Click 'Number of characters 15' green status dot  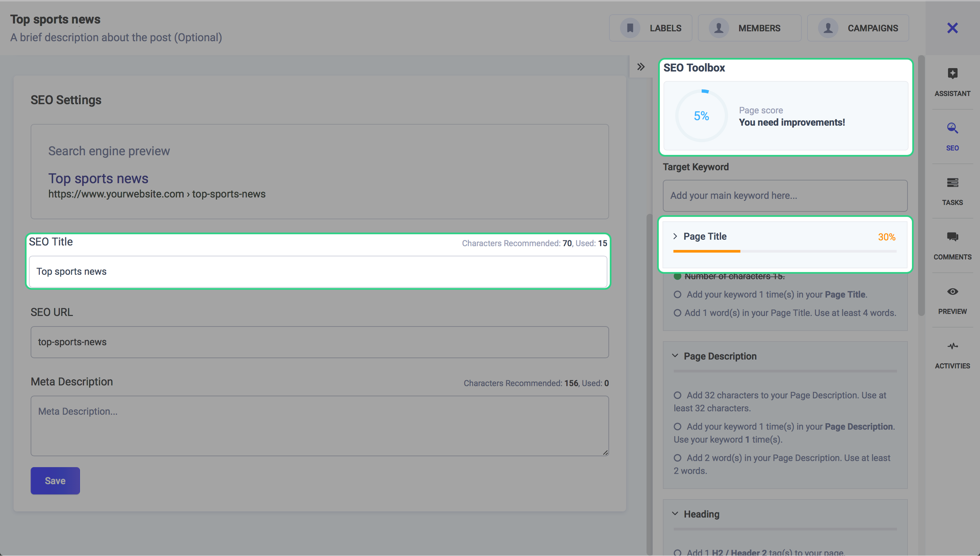[677, 276]
